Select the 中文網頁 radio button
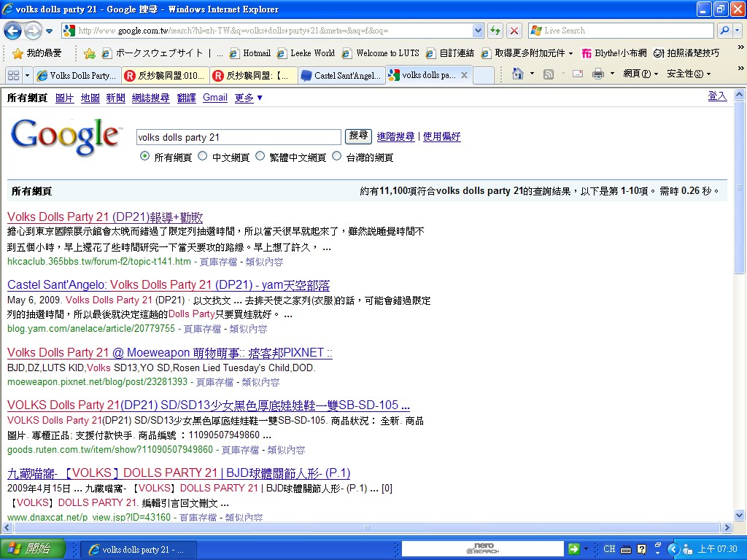This screenshot has width=747, height=560. click(203, 156)
